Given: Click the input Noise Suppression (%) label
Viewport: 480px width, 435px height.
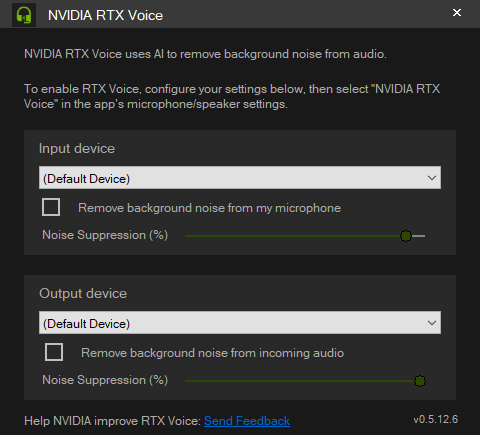Looking at the screenshot, I should pos(105,235).
